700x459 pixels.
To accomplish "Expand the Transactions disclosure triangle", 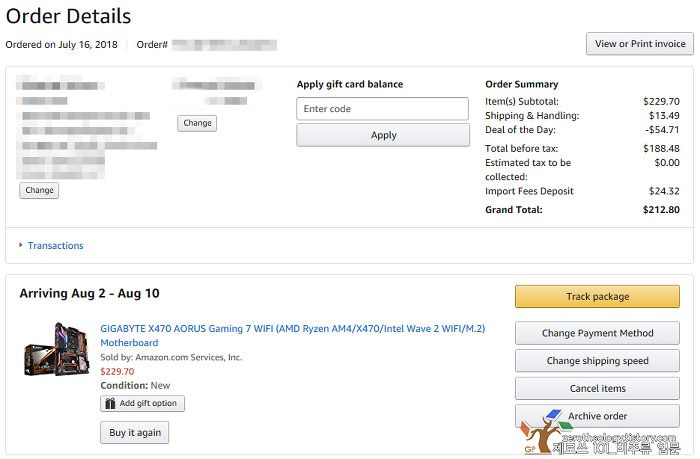I will point(21,245).
